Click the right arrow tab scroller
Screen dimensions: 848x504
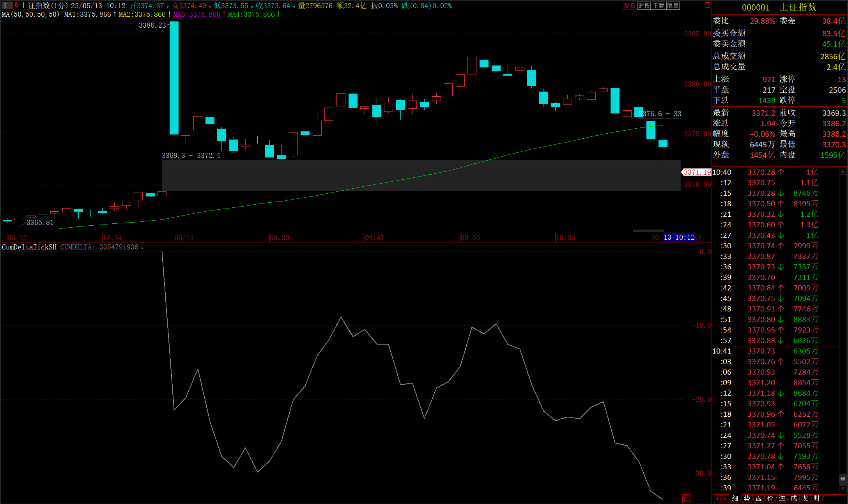coord(724,499)
